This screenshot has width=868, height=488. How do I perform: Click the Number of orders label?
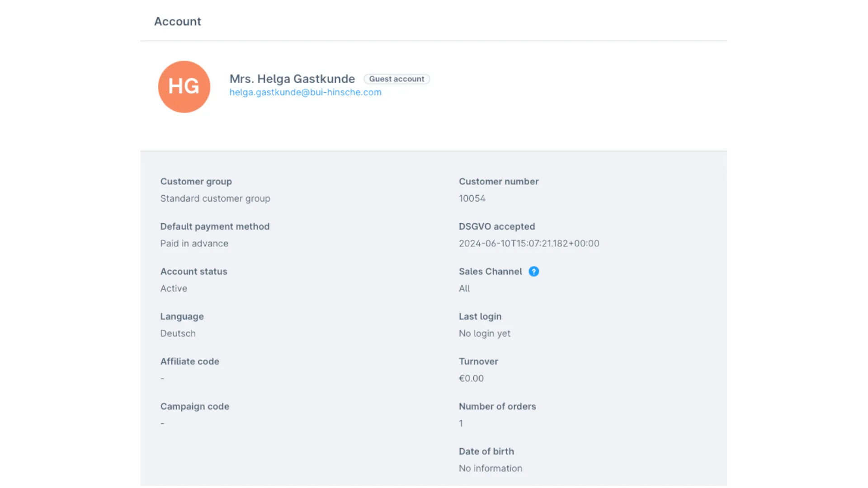(497, 406)
